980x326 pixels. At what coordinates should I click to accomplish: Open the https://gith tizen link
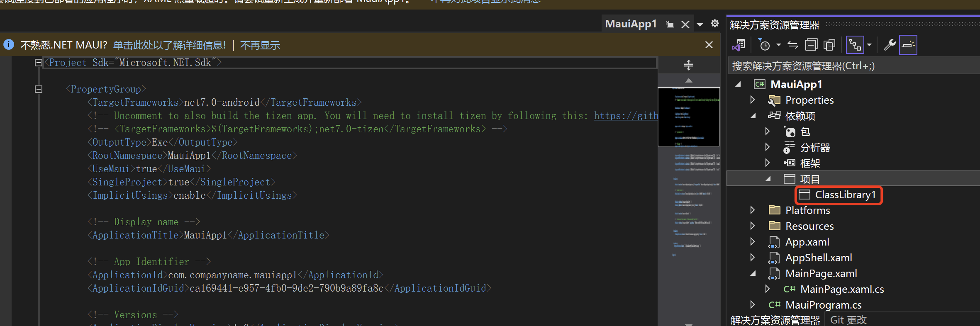coord(626,116)
